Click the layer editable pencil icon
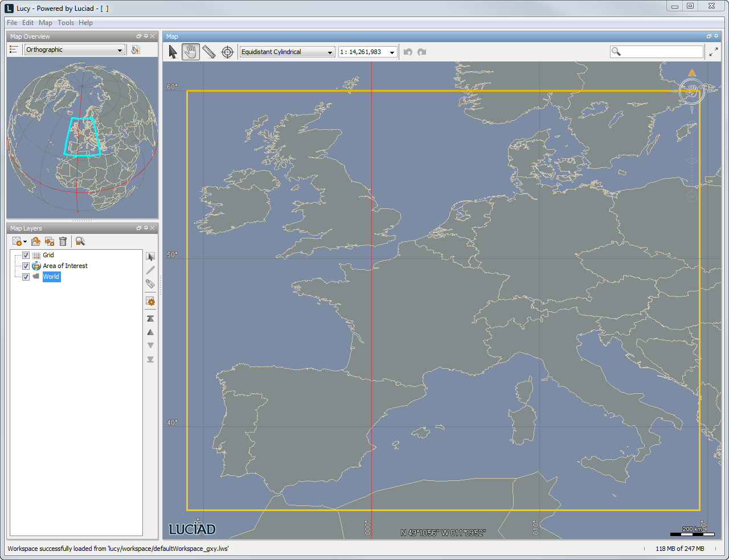This screenshot has width=729, height=560. (150, 270)
